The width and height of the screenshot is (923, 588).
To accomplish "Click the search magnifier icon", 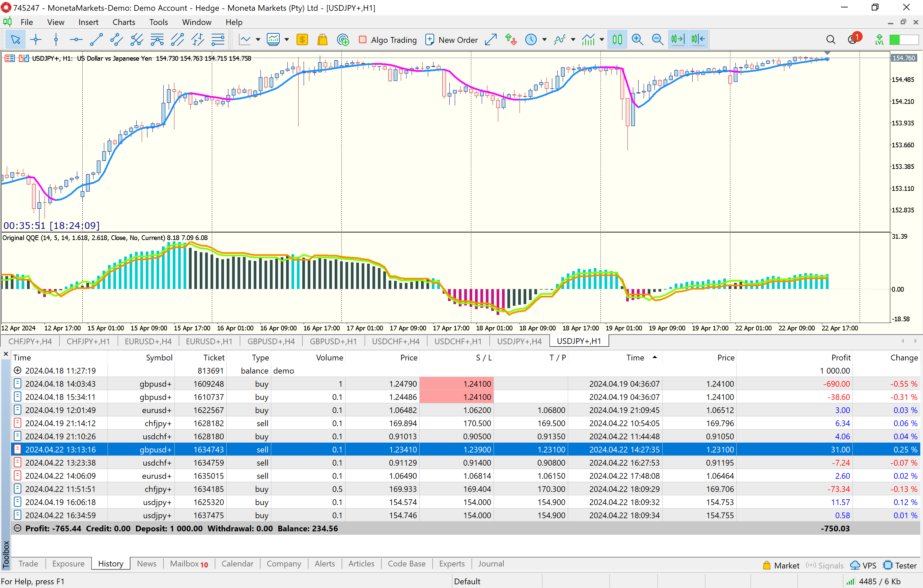I will [x=830, y=39].
